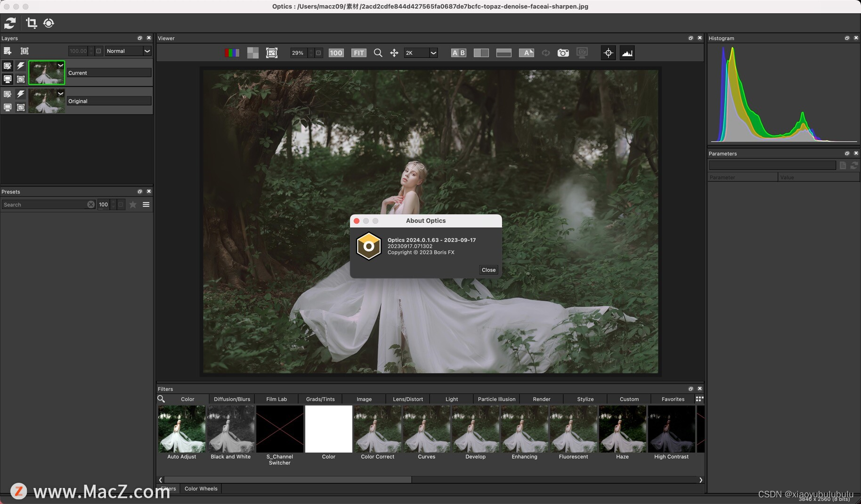The height and width of the screenshot is (504, 861).
Task: Click the Current layer name field
Action: [109, 73]
